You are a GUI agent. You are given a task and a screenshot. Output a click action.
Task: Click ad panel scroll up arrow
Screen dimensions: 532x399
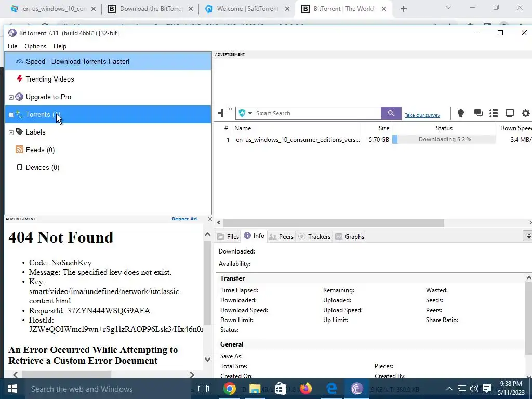208,235
